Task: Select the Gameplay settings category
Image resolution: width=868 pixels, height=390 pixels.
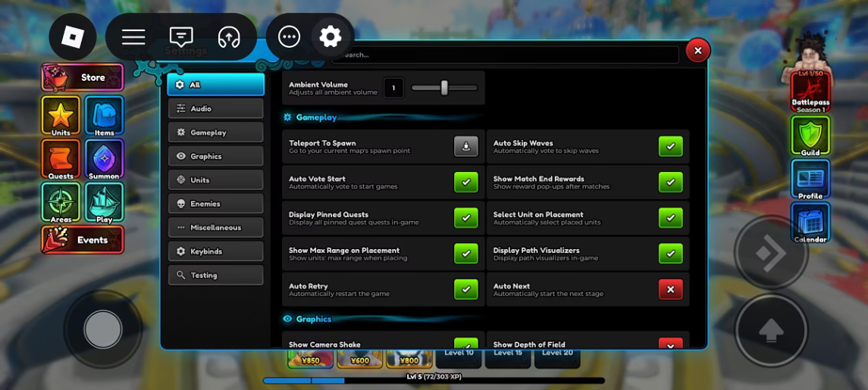Action: click(x=216, y=133)
